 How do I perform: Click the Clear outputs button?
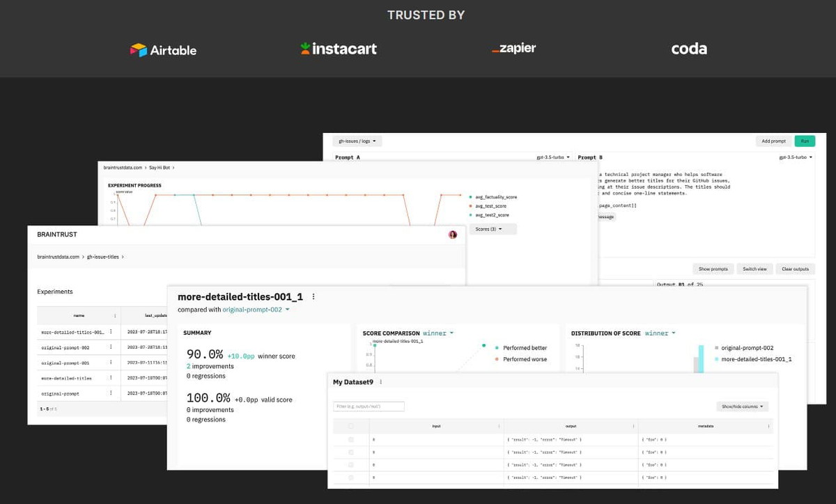(795, 269)
